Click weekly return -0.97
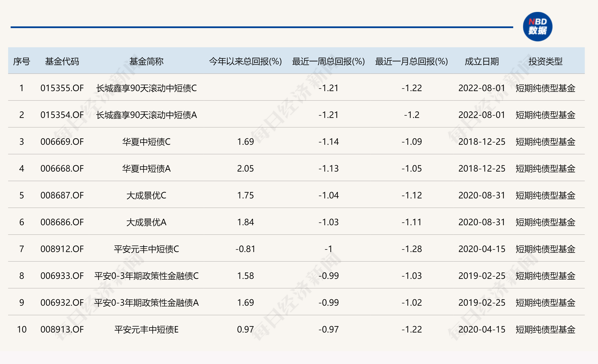 (329, 330)
